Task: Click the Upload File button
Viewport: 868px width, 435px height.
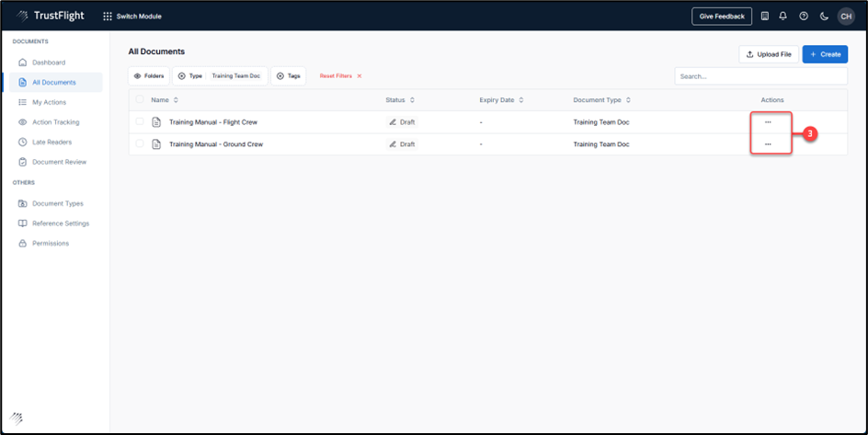Action: click(769, 54)
